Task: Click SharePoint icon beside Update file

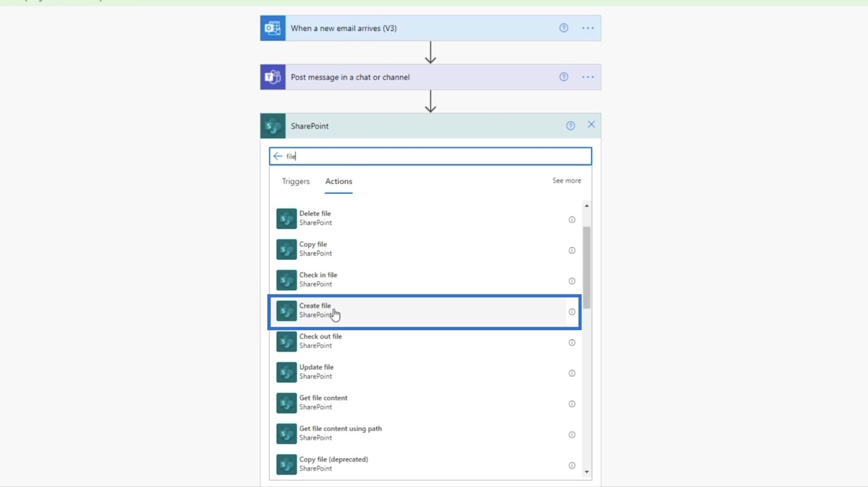Action: (286, 373)
